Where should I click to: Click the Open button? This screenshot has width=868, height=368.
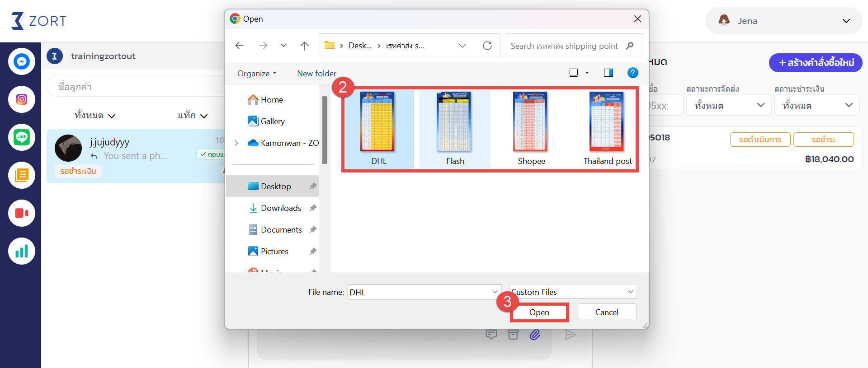539,312
